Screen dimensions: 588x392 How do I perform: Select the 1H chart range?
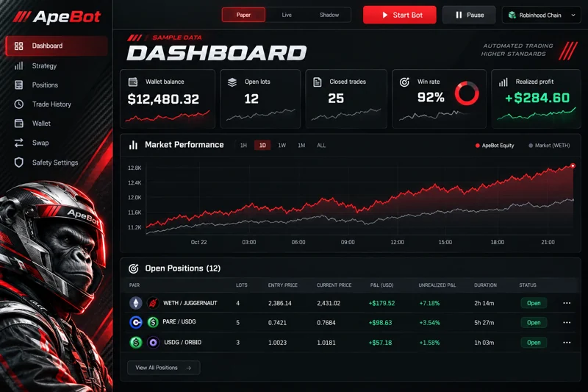pyautogui.click(x=243, y=145)
